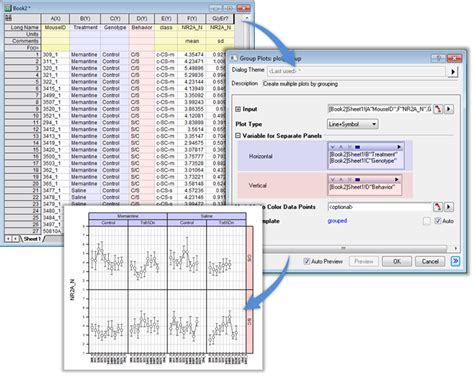Open the Plot Type Line+Symbol dropdown
Screen dimensions: 474x376
click(353, 124)
